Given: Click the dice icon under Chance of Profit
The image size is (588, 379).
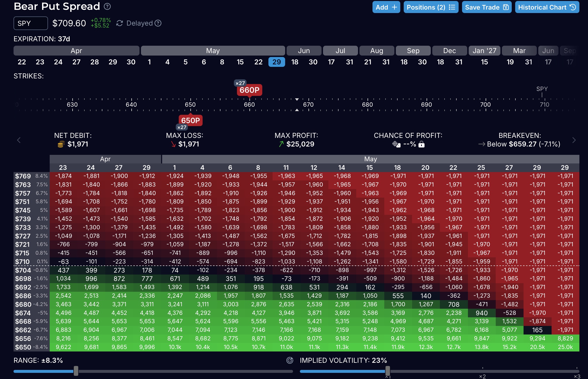Looking at the screenshot, I should (396, 144).
